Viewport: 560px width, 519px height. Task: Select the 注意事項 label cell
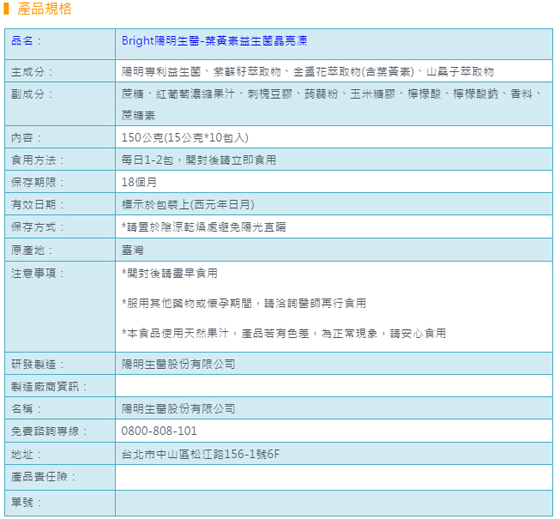pos(60,307)
